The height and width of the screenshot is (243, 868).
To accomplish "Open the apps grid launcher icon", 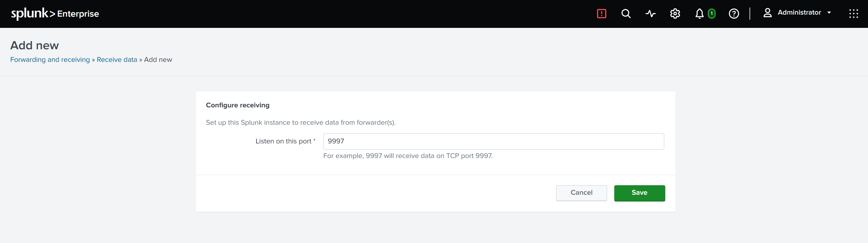I will (x=853, y=14).
